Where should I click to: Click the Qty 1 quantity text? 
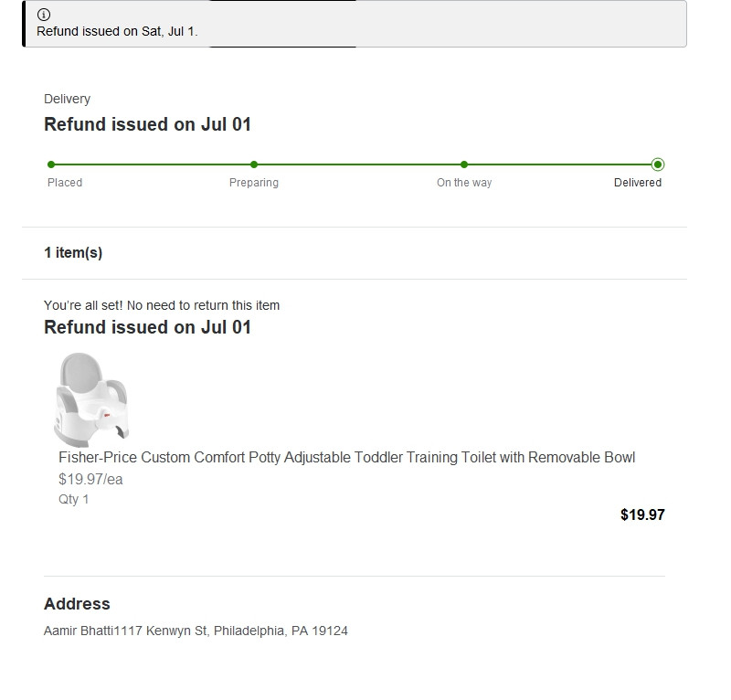pyautogui.click(x=74, y=499)
